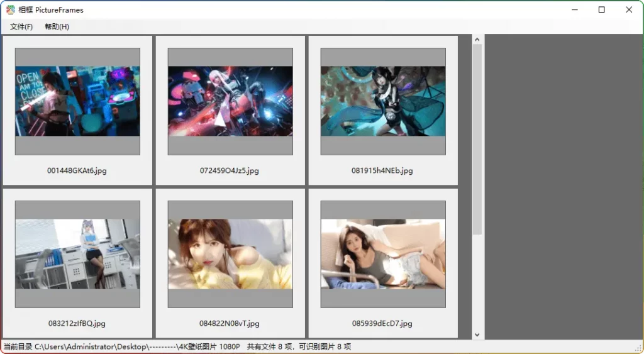Click the filename 001448GKAt6.jpg
This screenshot has height=354, width=644.
(x=77, y=171)
